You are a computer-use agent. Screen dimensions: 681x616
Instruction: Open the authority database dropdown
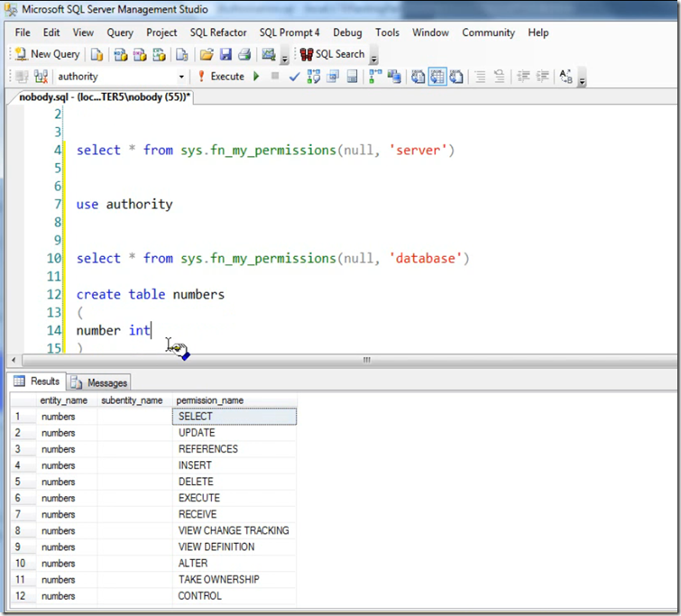(x=181, y=77)
